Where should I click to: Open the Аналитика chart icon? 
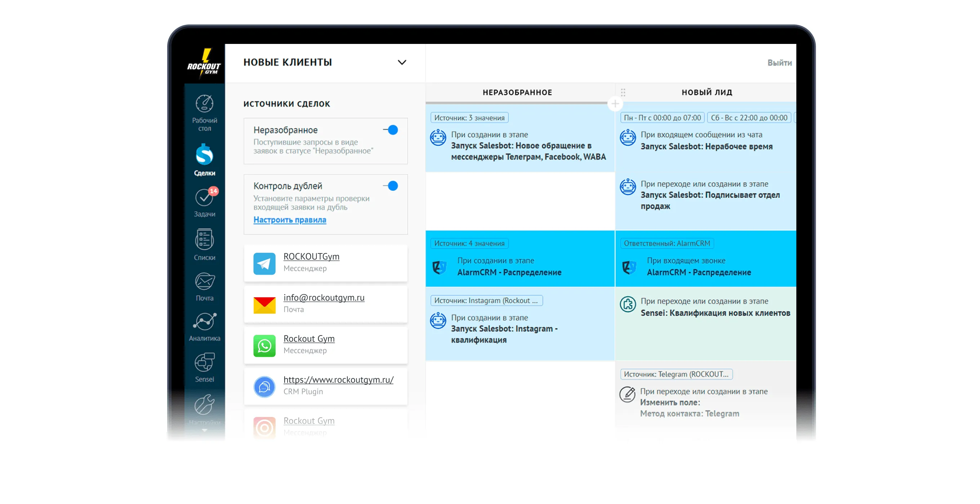point(204,322)
